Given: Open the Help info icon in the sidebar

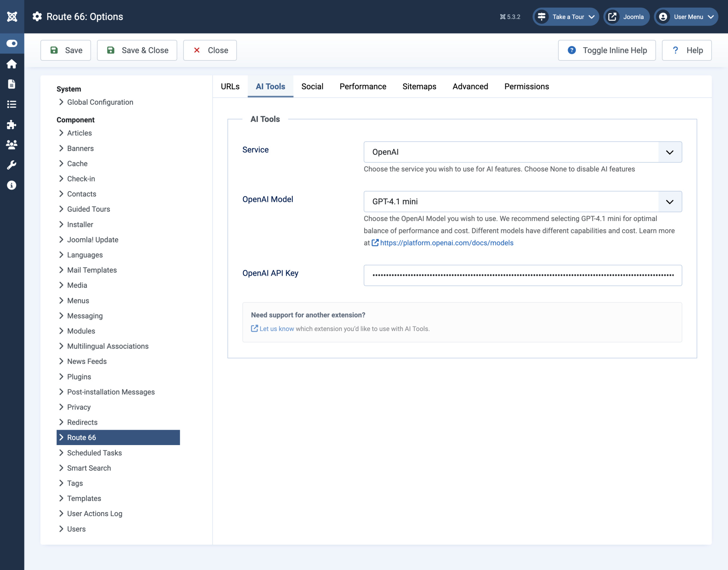Looking at the screenshot, I should coord(12,185).
